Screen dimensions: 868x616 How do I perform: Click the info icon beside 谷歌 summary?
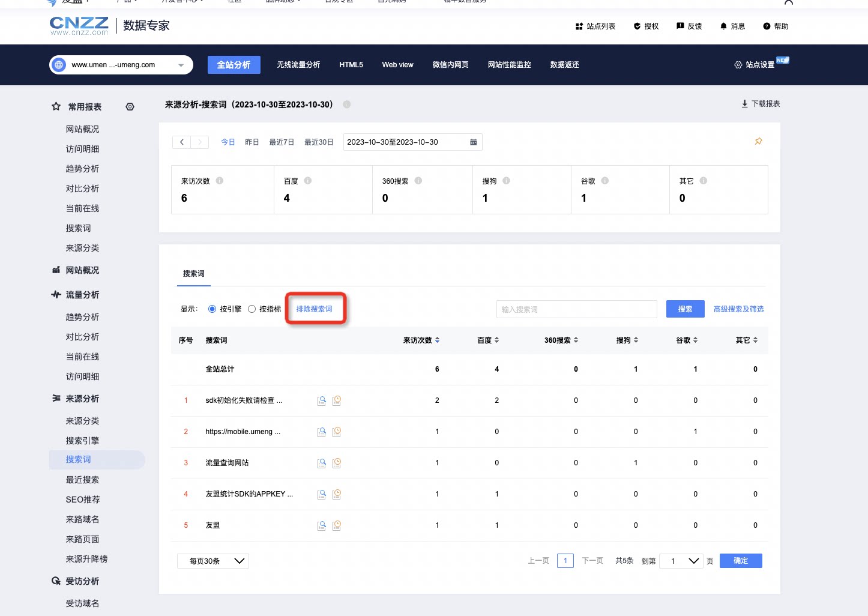point(605,181)
